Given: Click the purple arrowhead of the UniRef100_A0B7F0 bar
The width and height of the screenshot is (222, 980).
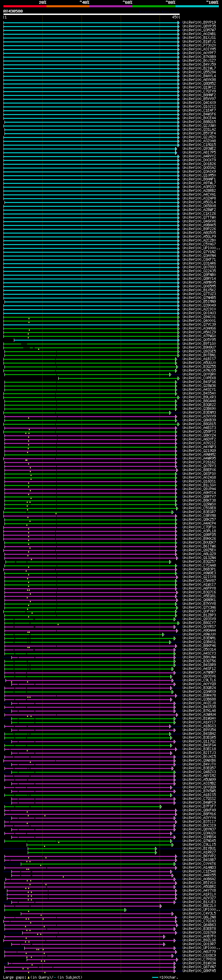Looking at the screenshot, I should pyautogui.click(x=164, y=937).
